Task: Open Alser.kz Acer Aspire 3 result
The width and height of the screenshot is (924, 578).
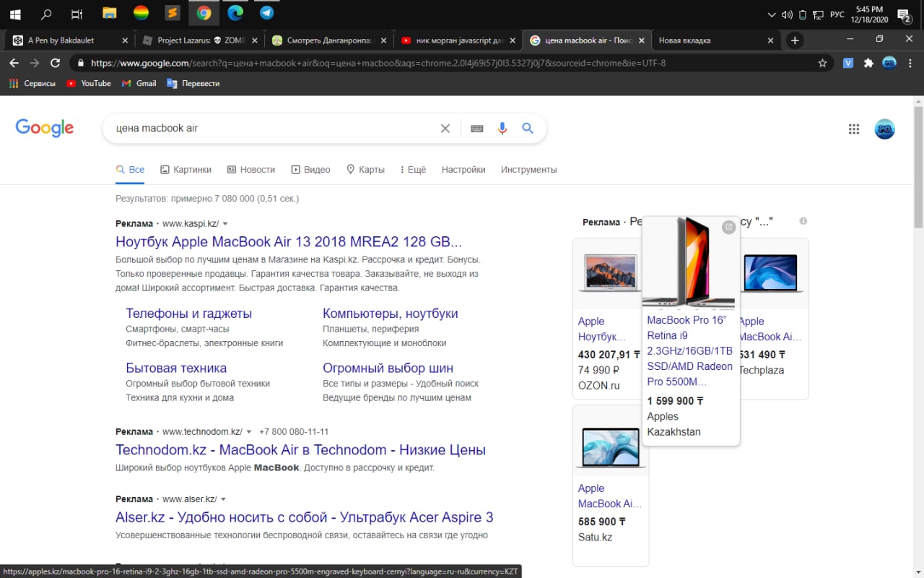Action: click(305, 518)
